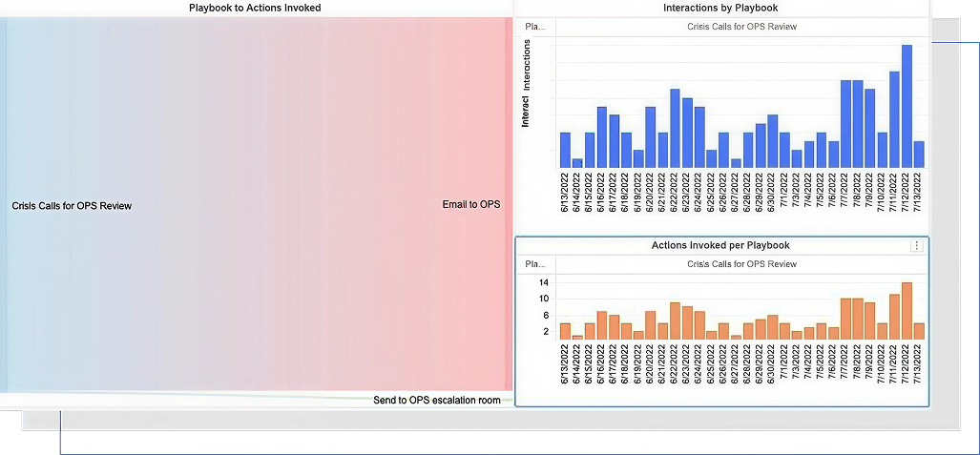
Task: Click the truncated Pla... column header in Interactions chart
Action: 535,27
